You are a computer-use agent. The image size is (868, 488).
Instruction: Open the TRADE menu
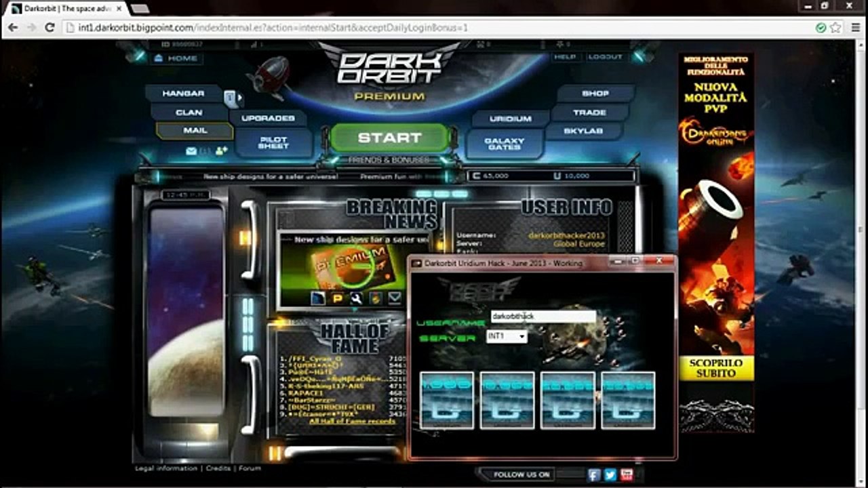(589, 113)
